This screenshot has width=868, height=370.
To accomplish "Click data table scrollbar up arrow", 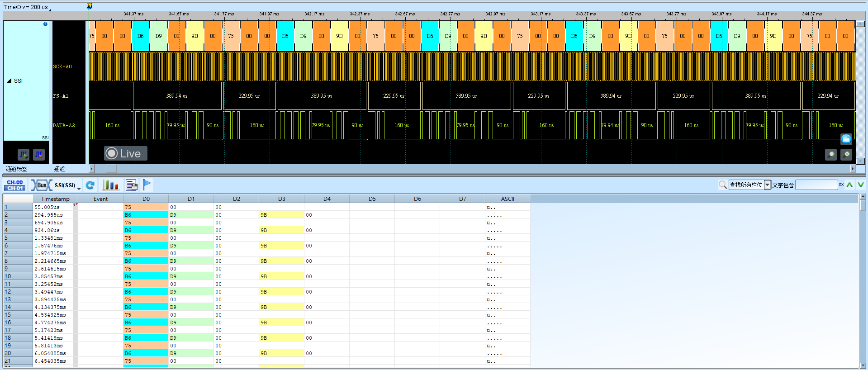I will pos(863,197).
